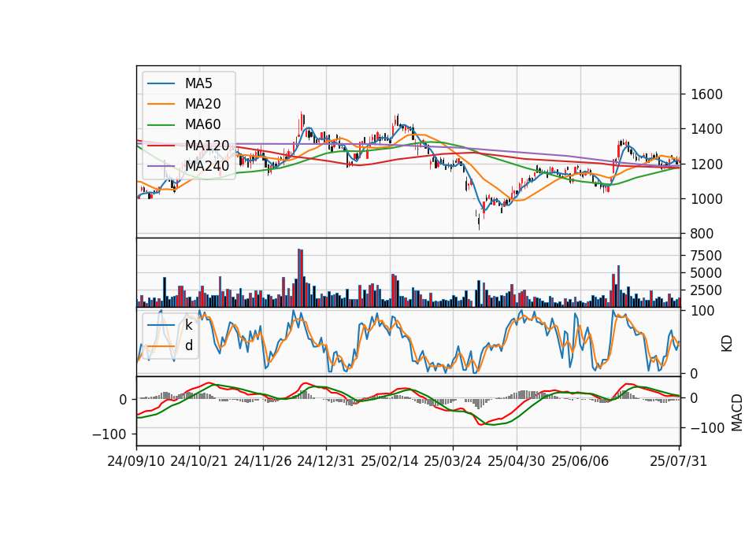
Task: Click the 24/10/21 date label
Action: (x=199, y=461)
